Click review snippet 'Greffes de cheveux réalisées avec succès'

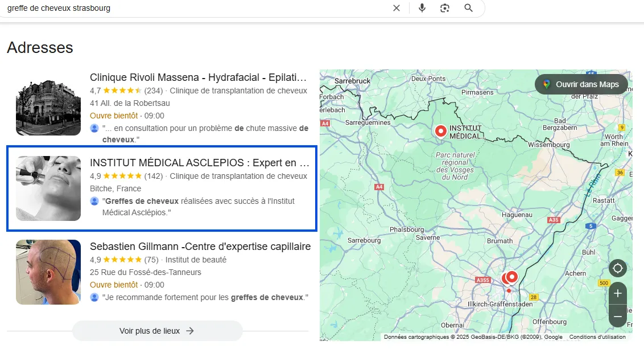199,207
